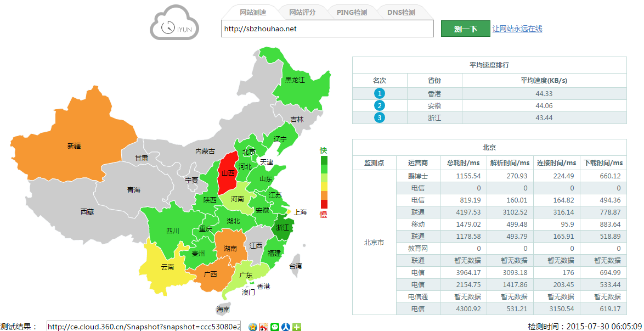
Task: Open more share options with the green plus icon
Action: [296, 327]
